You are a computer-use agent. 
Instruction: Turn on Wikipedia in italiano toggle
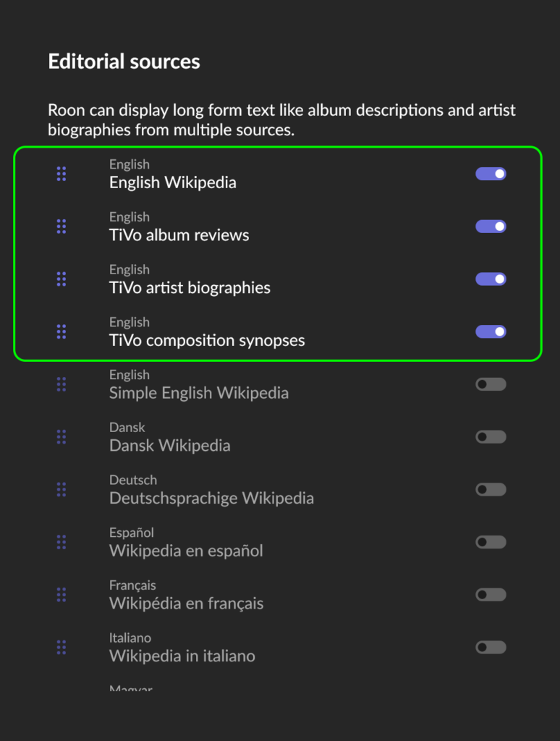pyautogui.click(x=491, y=647)
